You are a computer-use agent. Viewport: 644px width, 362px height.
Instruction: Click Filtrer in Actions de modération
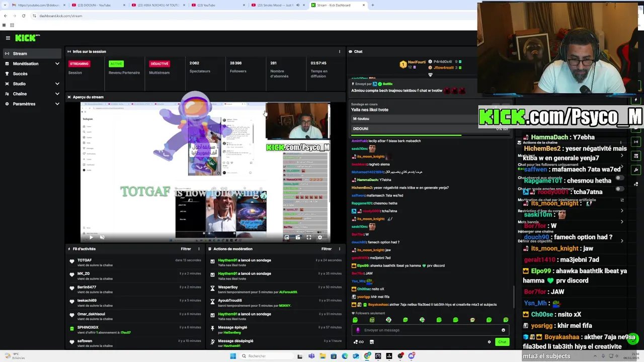(327, 249)
